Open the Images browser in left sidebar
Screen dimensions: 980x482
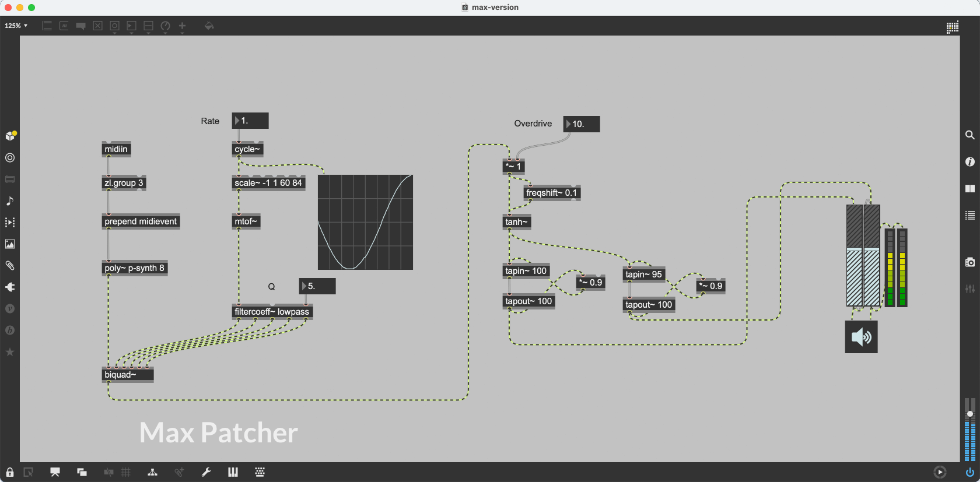10,244
